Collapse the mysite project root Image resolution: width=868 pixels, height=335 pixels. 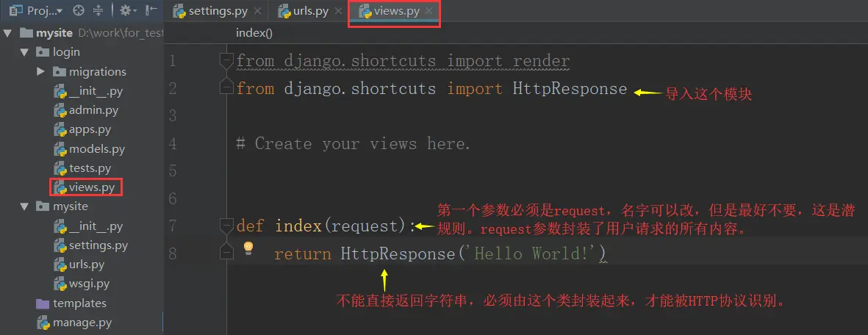click(x=7, y=33)
